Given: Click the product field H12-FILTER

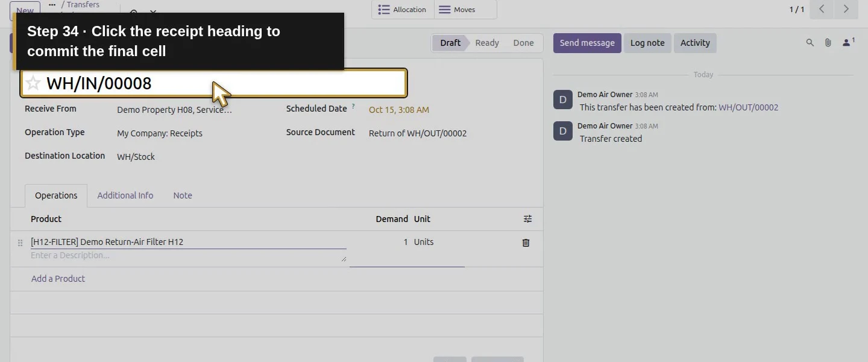Looking at the screenshot, I should [188, 242].
